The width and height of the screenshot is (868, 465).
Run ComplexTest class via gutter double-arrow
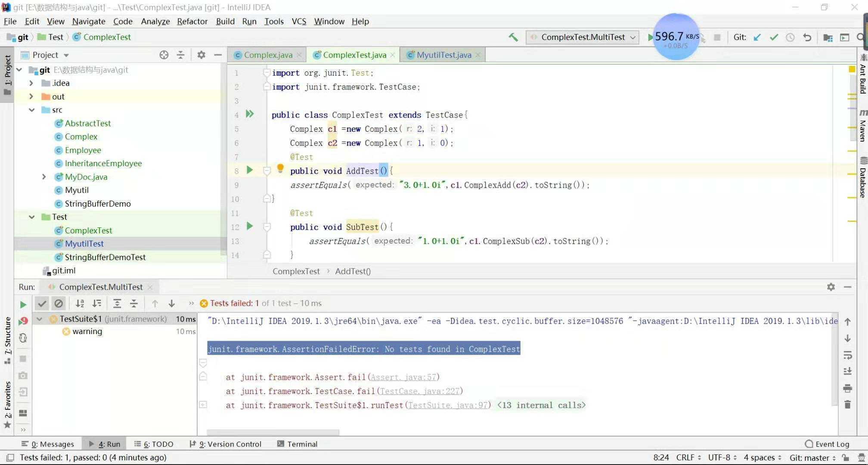[250, 114]
